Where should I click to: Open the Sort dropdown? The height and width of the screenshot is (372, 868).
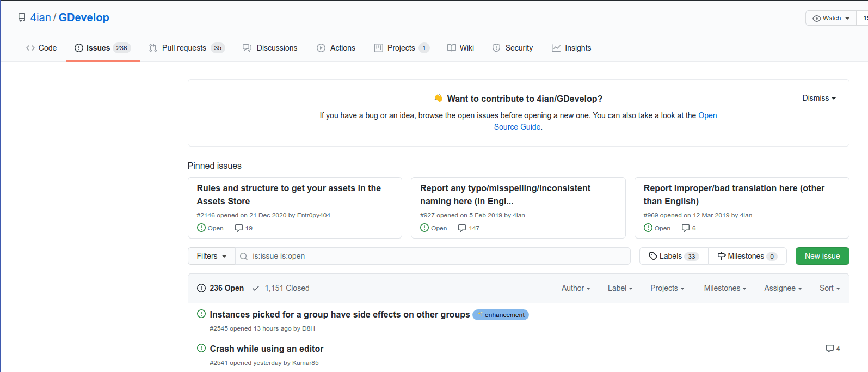[829, 288]
